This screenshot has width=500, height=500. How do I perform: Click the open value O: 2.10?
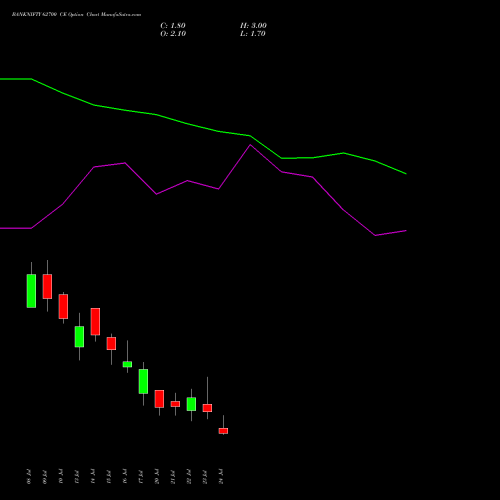(x=173, y=34)
